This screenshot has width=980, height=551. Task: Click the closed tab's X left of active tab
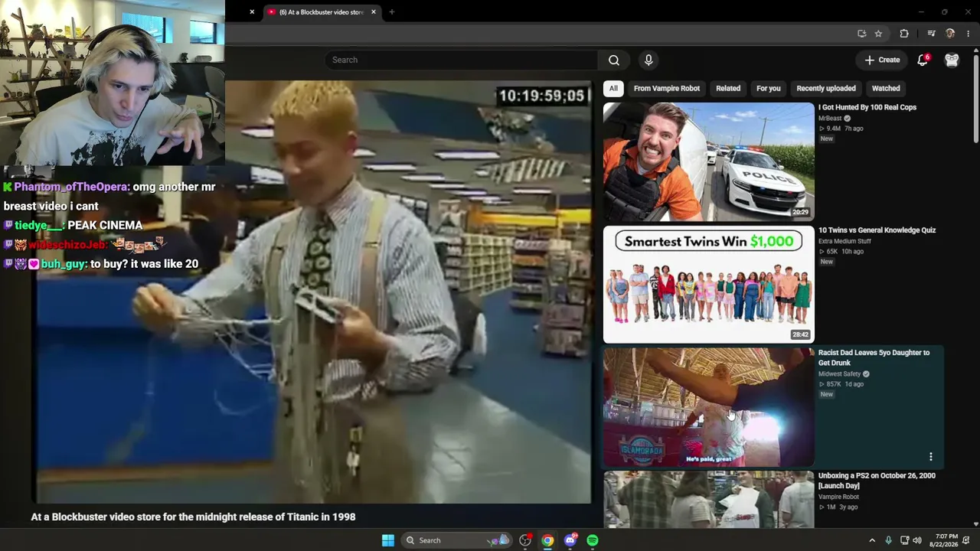(252, 11)
